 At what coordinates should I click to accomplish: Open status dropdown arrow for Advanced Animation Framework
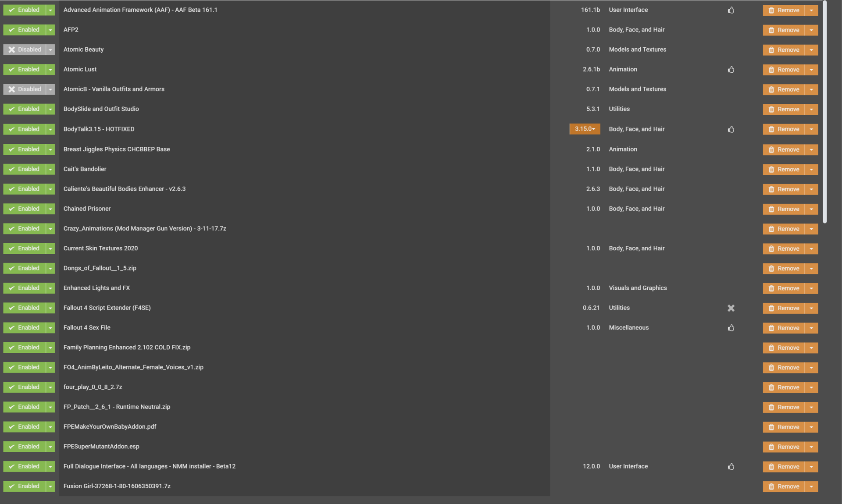[x=50, y=10]
